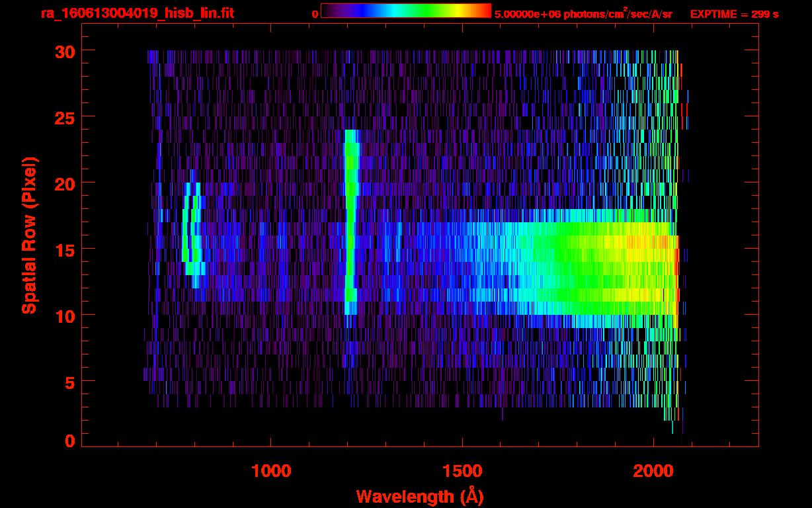Click the cyan-green emission feature near 800 Å
This screenshot has width=812, height=508.
tap(191, 238)
